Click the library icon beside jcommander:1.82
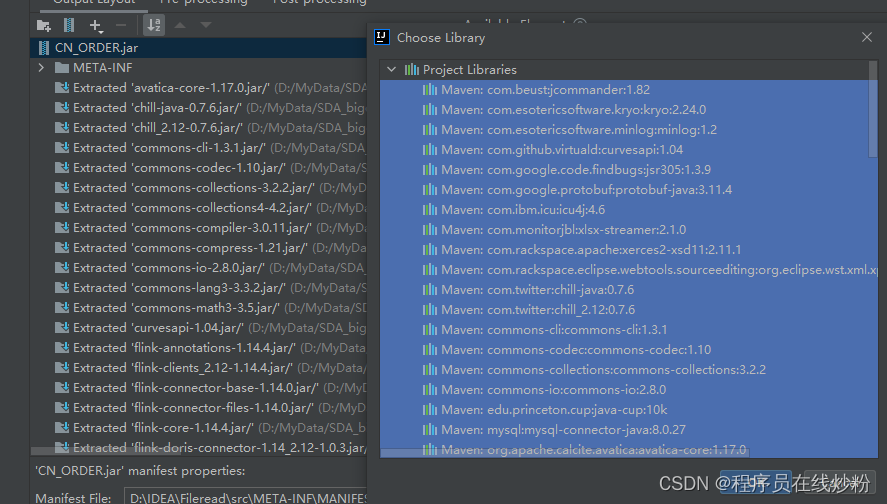 pyautogui.click(x=430, y=90)
